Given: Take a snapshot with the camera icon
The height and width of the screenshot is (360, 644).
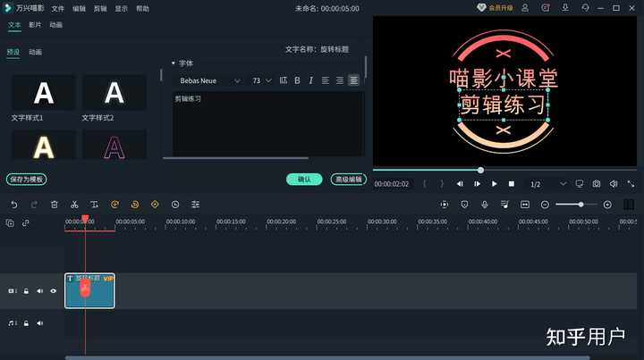Looking at the screenshot, I should (597, 184).
